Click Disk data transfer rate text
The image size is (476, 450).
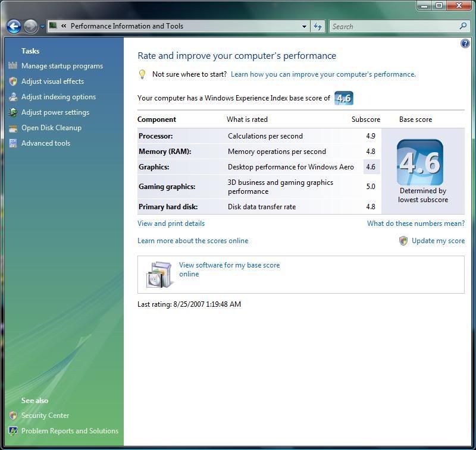pos(262,207)
